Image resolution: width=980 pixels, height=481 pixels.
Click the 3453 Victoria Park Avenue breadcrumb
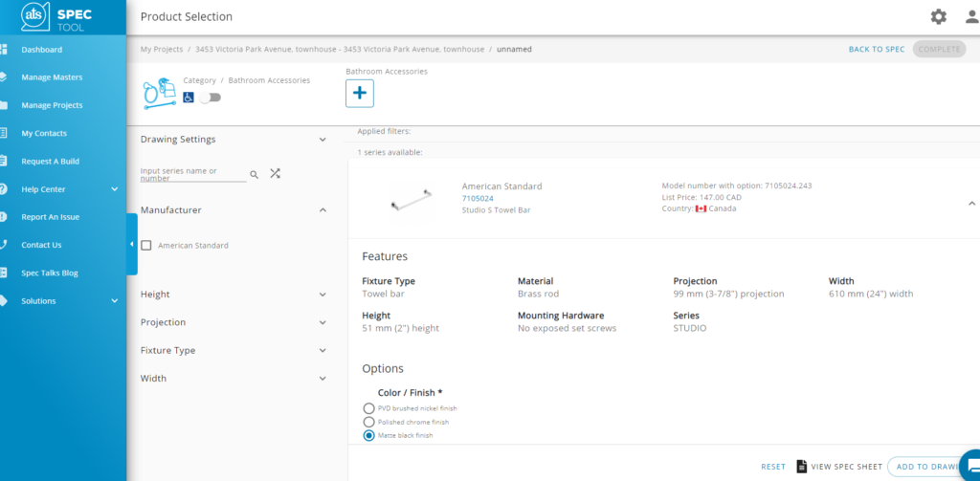point(340,49)
